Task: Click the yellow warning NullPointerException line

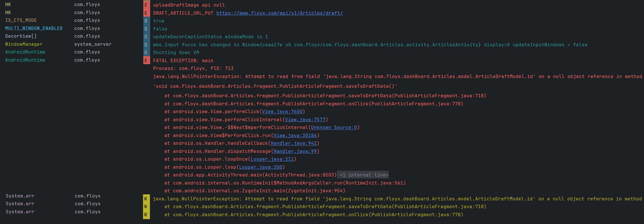Action: click(x=397, y=199)
